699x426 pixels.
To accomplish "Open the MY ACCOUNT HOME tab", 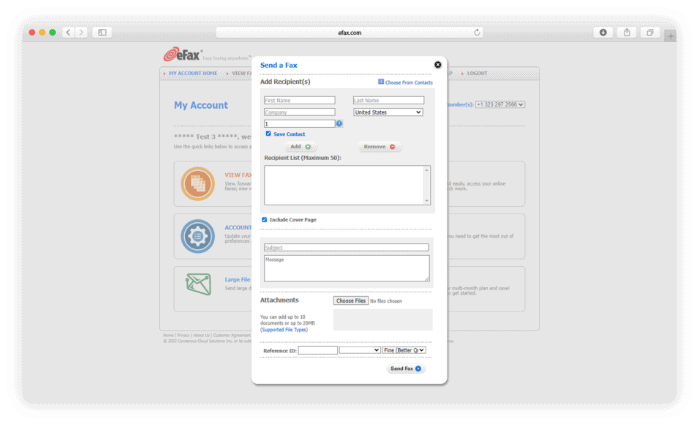I will (193, 73).
